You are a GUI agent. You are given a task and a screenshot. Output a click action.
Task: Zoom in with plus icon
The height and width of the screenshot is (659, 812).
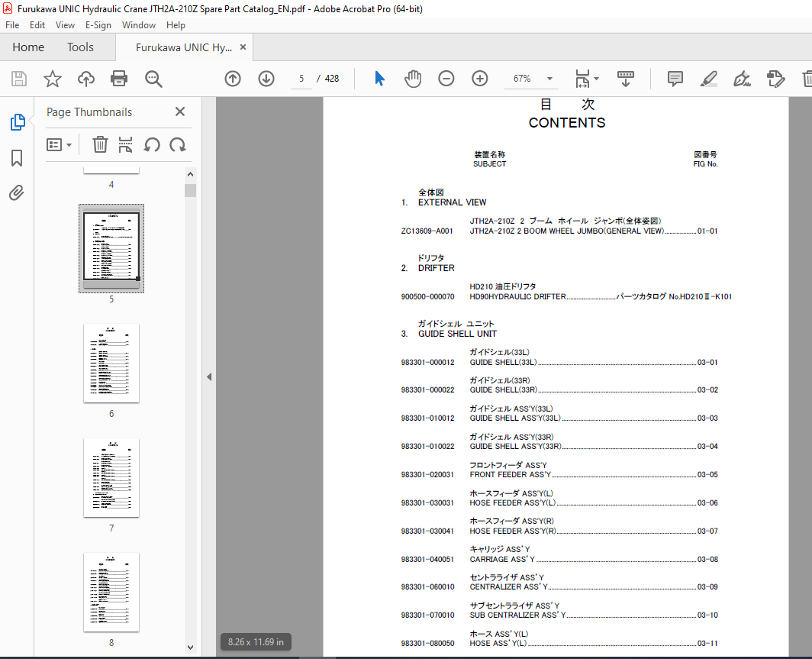pyautogui.click(x=479, y=79)
